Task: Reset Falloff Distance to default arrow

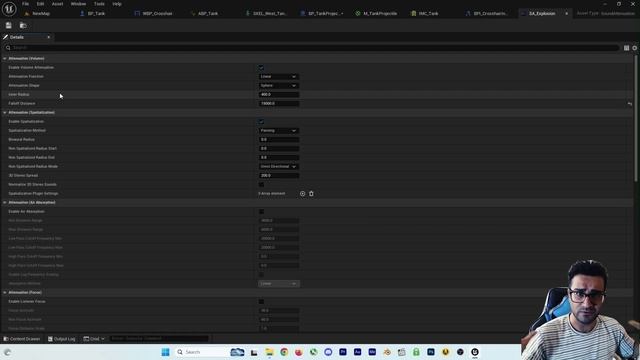Action: (x=629, y=104)
